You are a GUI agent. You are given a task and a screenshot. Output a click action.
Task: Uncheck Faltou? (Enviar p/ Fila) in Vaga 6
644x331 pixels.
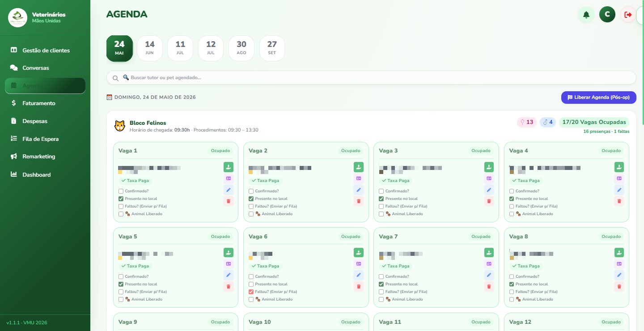(251, 292)
